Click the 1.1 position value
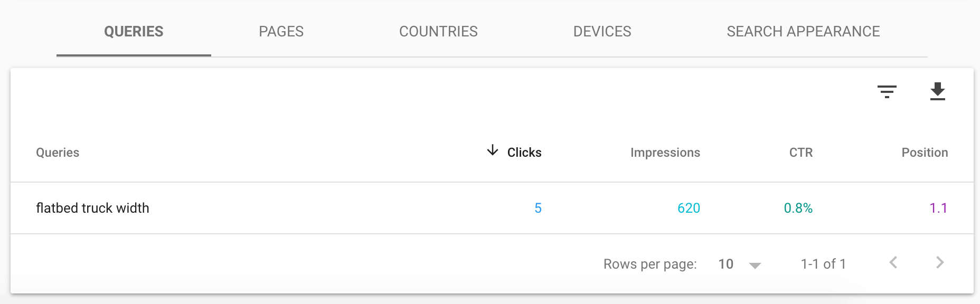This screenshot has width=980, height=304. pos(938,208)
